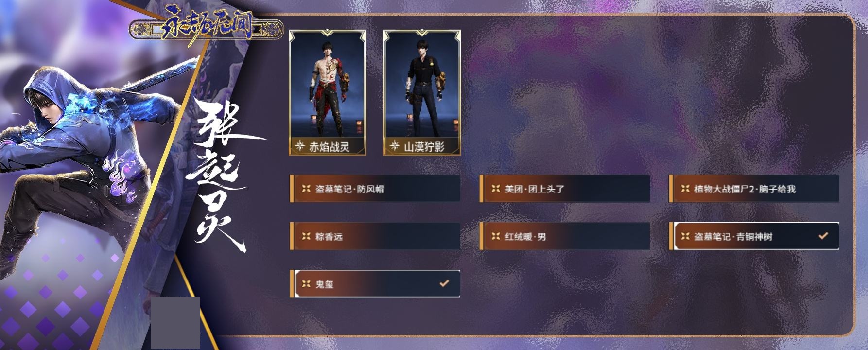868x350 pixels.
Task: Click the star icon beside 赤焰战灵
Action: [x=300, y=146]
